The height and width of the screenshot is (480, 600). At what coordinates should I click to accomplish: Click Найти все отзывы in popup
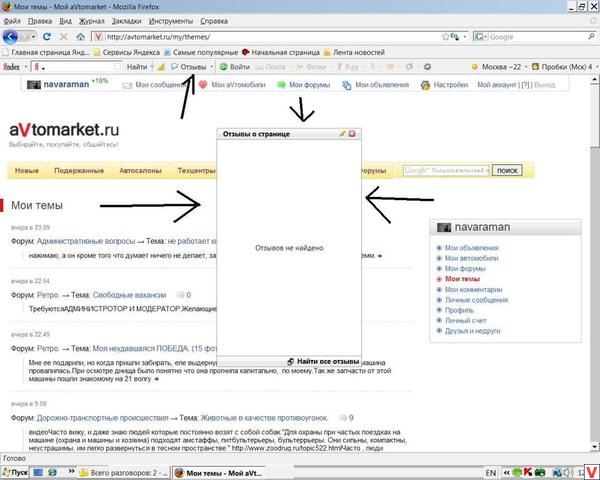point(323,361)
